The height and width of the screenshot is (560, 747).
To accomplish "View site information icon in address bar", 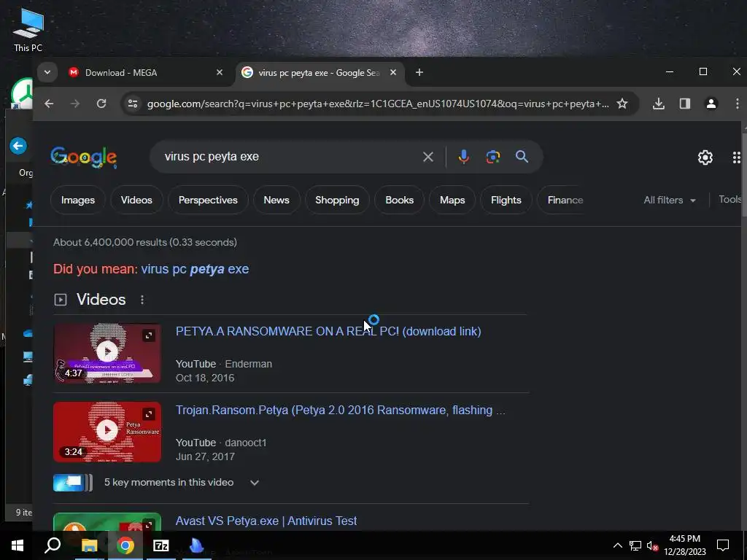I will (133, 104).
